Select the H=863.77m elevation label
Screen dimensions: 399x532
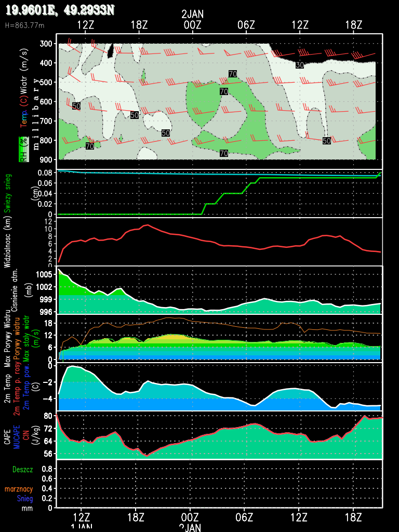click(24, 25)
